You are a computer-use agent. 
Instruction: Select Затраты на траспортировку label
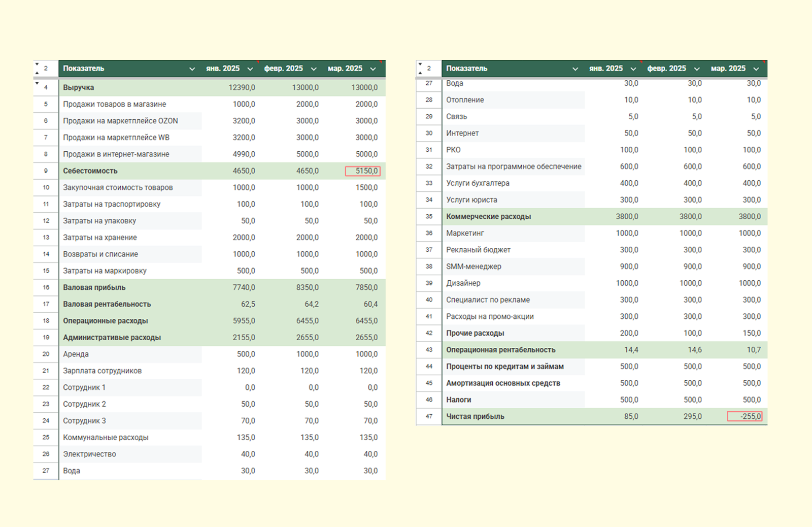(x=112, y=204)
